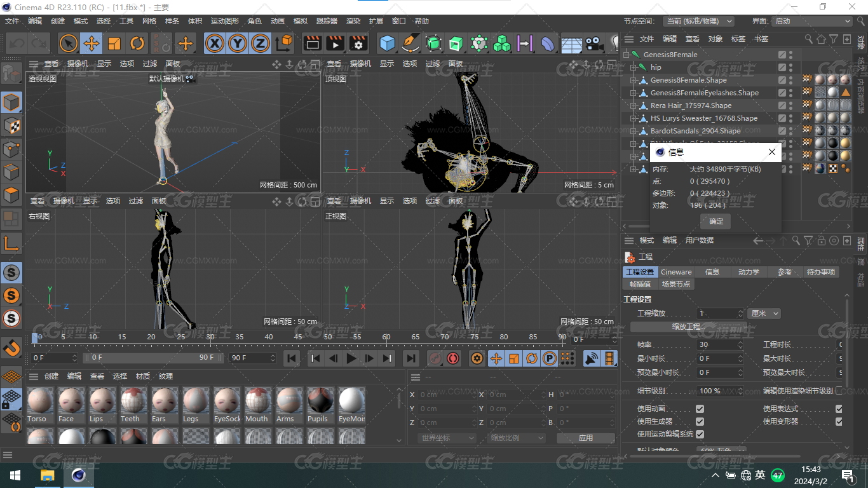
Task: Click the timeline preview range slider bar
Action: click(153, 358)
